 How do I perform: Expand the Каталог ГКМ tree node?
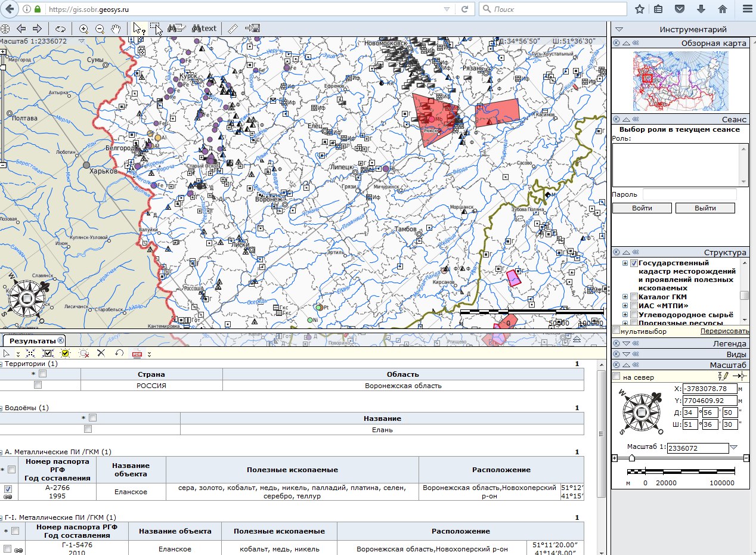(x=625, y=296)
